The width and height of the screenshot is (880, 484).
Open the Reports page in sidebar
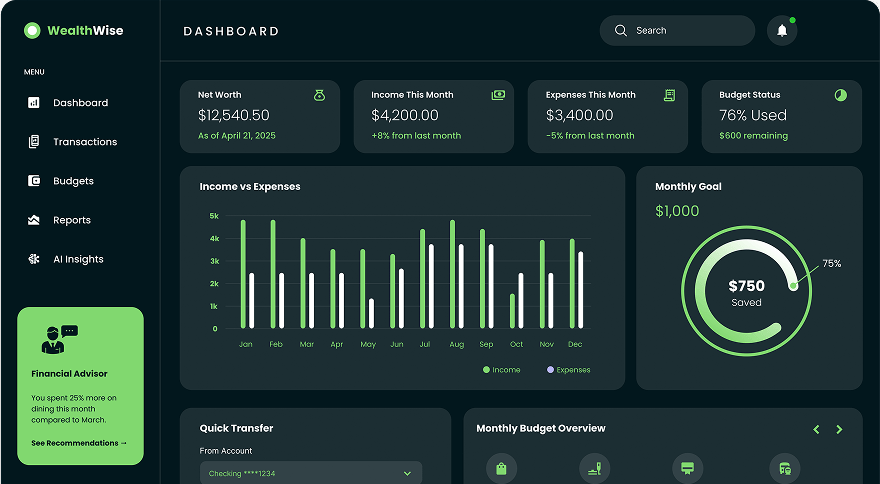[71, 220]
